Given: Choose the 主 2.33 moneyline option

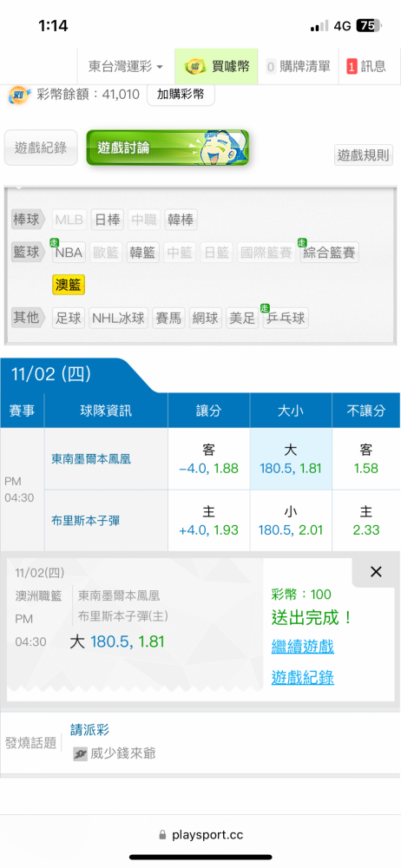Looking at the screenshot, I should pyautogui.click(x=366, y=520).
